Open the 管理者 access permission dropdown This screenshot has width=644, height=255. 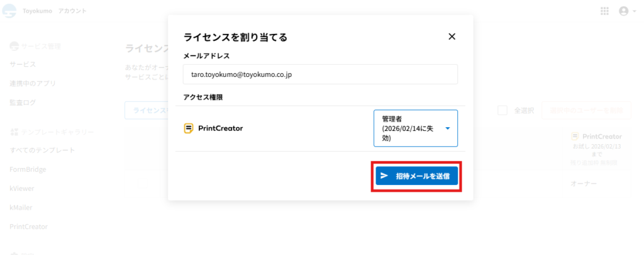(x=415, y=128)
